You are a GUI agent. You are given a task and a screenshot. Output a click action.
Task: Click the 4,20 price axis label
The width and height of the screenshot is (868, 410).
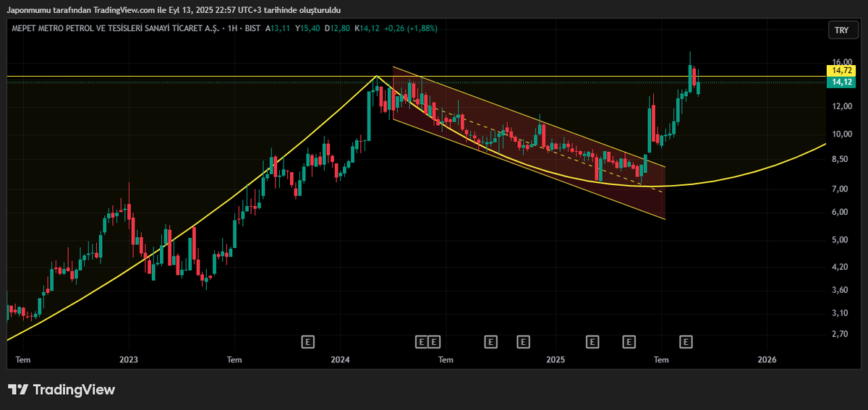click(x=841, y=267)
